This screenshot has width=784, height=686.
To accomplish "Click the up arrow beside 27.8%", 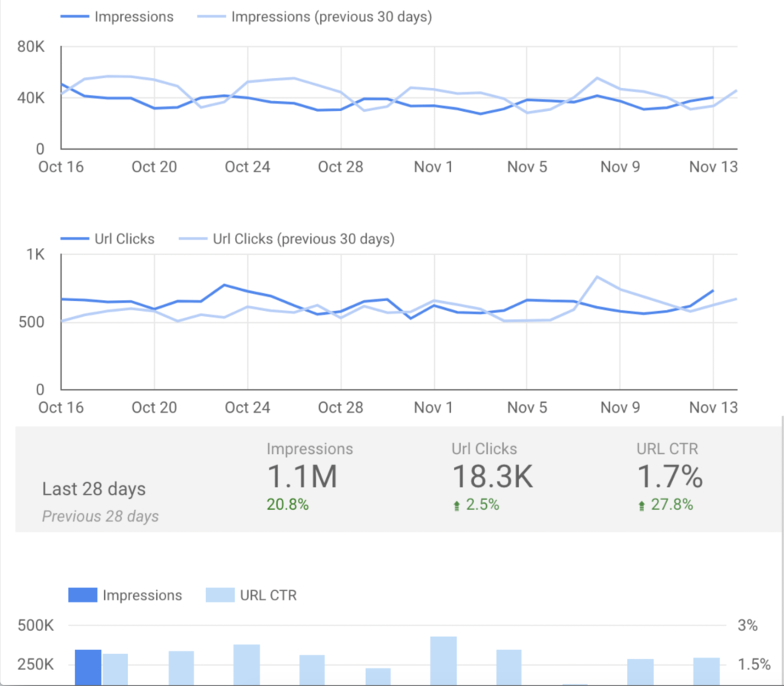I will click(x=642, y=506).
